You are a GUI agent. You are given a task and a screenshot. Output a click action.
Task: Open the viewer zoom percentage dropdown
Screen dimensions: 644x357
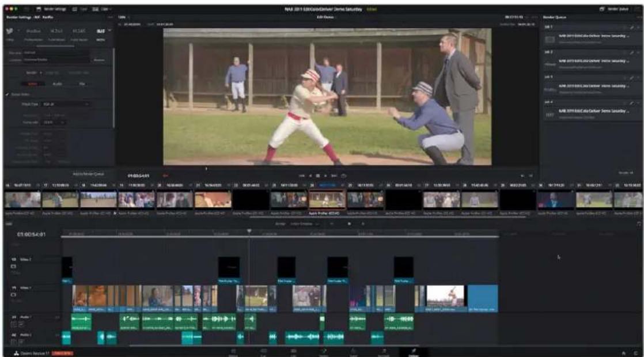pyautogui.click(x=124, y=17)
